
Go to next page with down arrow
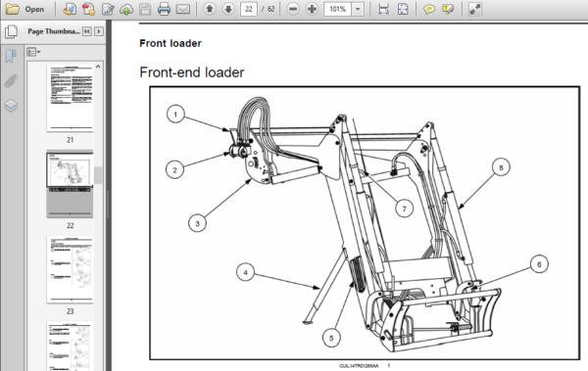tap(228, 9)
